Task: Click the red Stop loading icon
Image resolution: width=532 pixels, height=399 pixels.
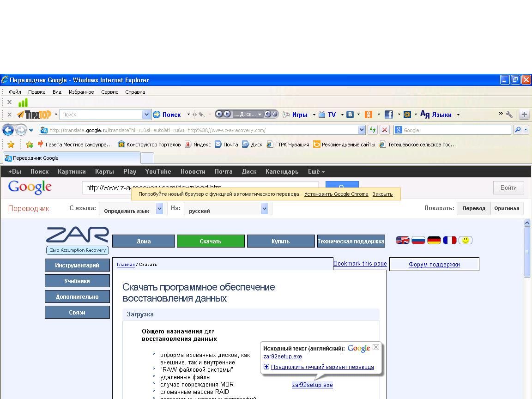Action: 384,130
